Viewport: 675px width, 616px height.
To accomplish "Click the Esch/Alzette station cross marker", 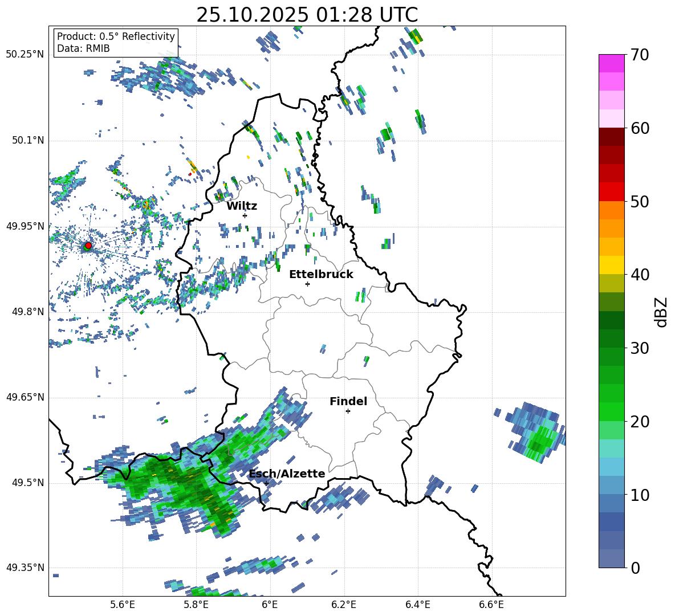I will tap(266, 483).
